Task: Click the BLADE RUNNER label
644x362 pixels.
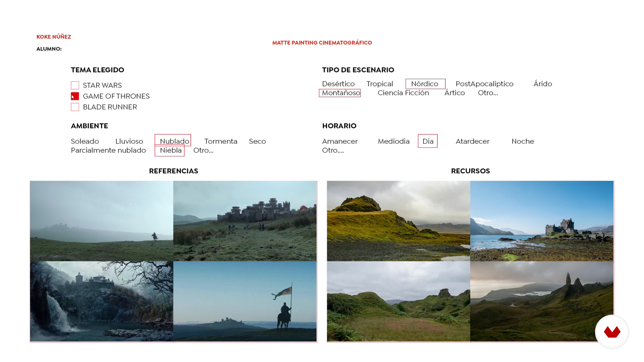Action: (x=110, y=107)
